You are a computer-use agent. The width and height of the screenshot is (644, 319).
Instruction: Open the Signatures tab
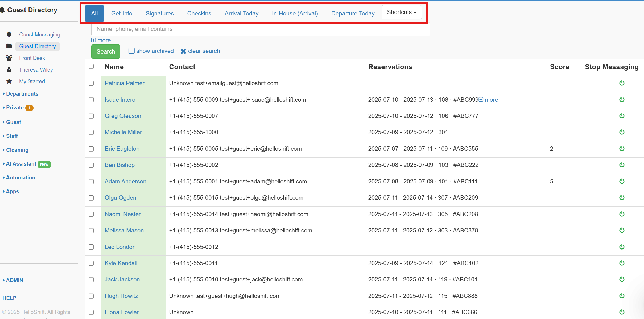(x=159, y=13)
